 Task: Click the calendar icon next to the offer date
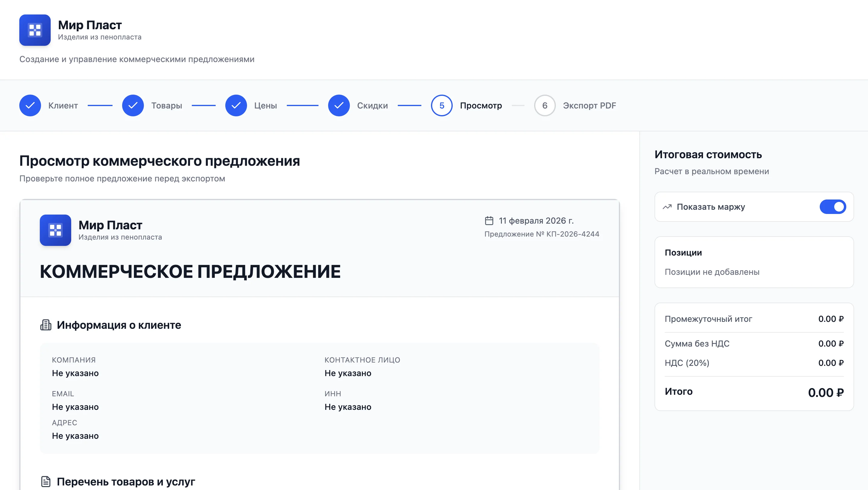(x=489, y=220)
